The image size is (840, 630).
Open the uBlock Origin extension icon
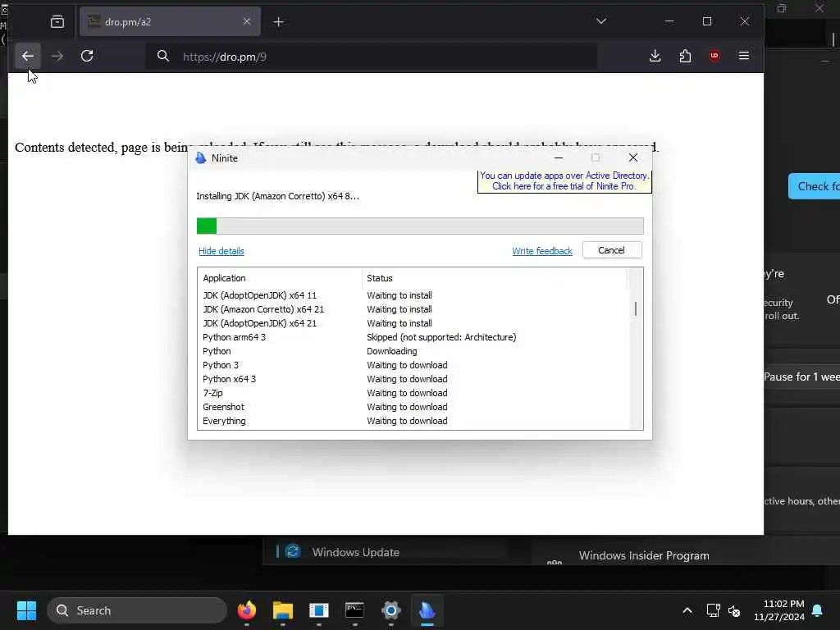714,56
